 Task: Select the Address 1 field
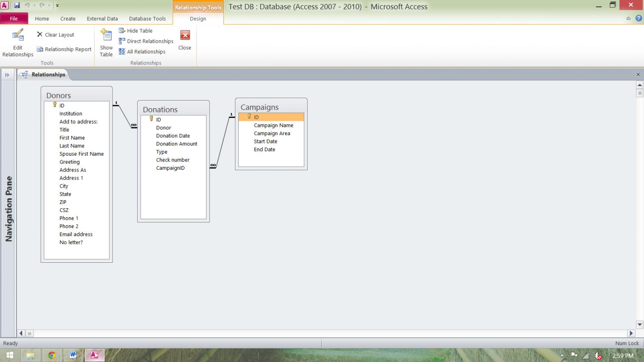(x=76, y=178)
